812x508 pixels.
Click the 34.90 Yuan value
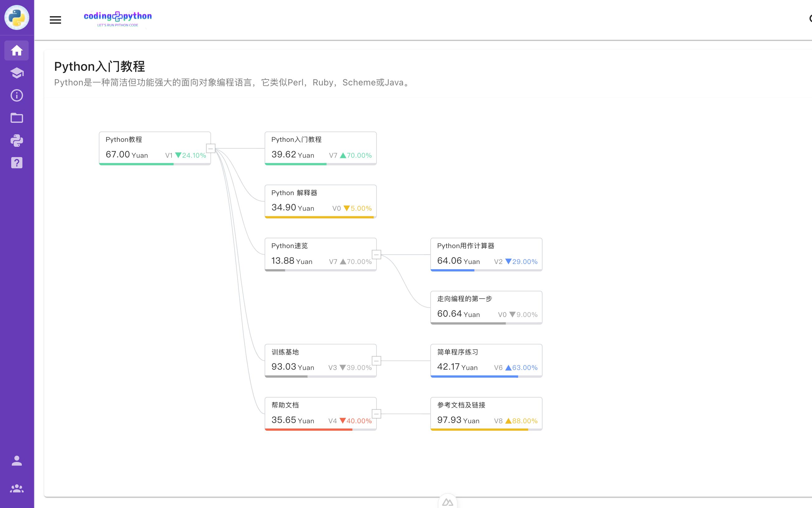293,208
